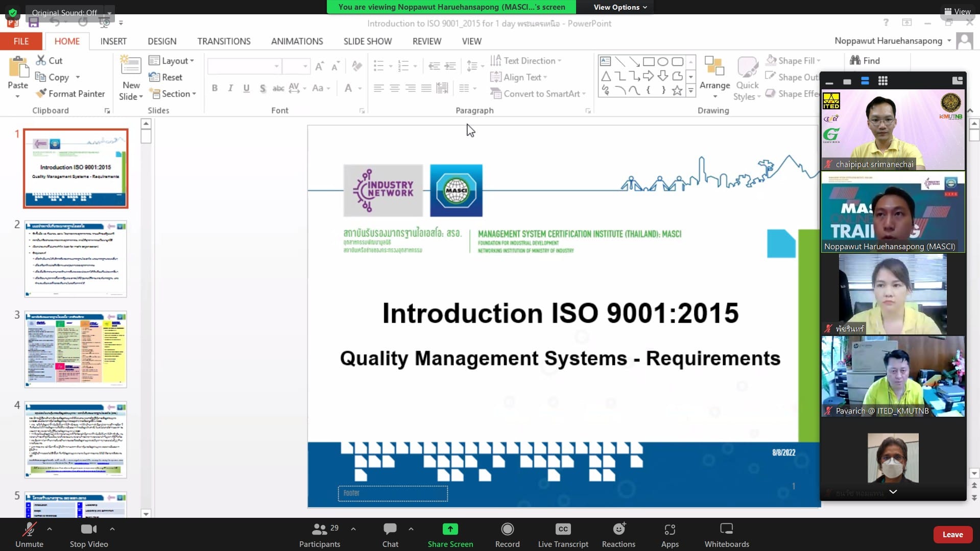
Task: Toggle Text Shadow formatting
Action: click(262, 88)
